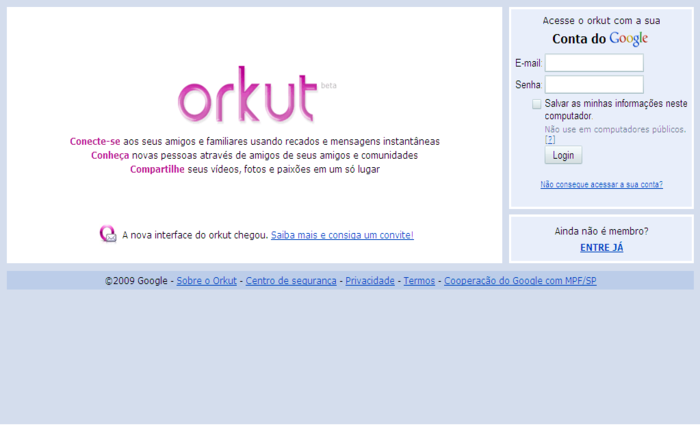Viewport: 700px width, 425px height.
Task: Click the '©2009 Google' footer text
Action: [x=136, y=281]
